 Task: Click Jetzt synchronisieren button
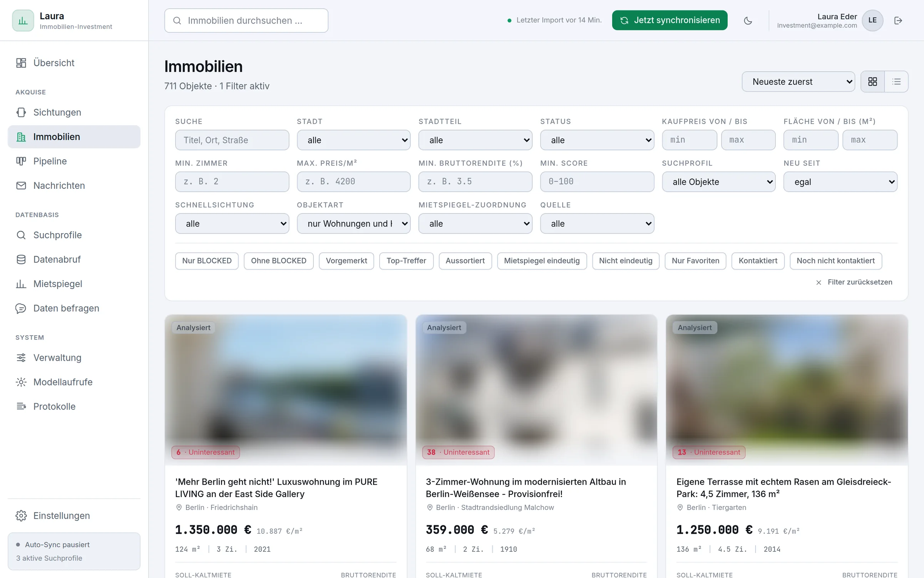(670, 20)
